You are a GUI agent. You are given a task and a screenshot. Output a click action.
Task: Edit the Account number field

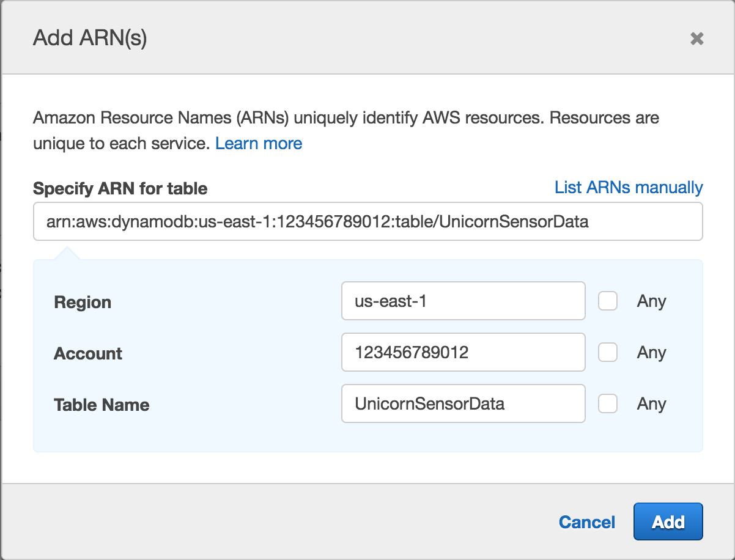(x=464, y=352)
